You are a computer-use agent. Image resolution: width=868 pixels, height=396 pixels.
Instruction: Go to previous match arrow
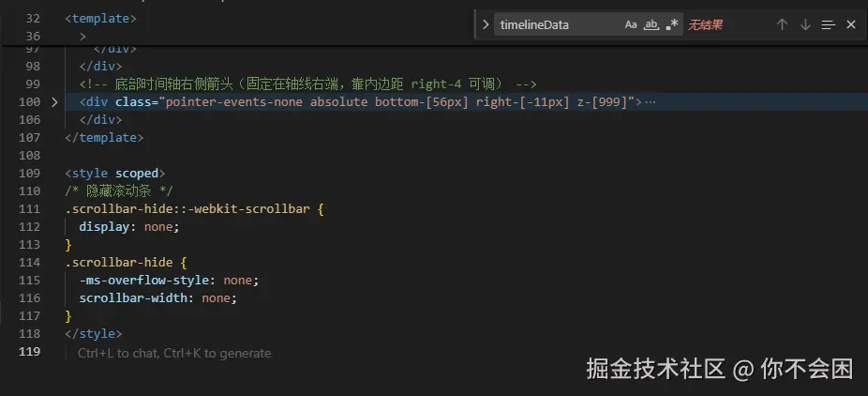click(x=782, y=25)
